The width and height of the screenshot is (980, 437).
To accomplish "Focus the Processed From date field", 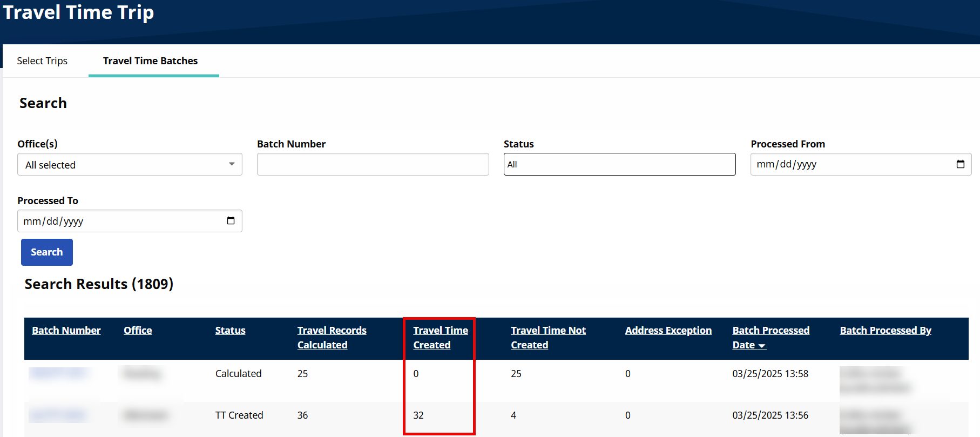I will coord(848,164).
